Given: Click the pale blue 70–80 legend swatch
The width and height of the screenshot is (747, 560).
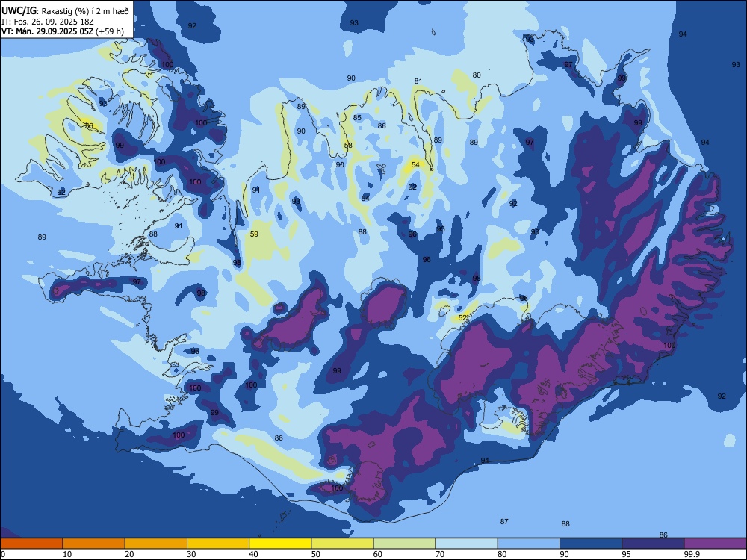Looking at the screenshot, I should (x=467, y=544).
